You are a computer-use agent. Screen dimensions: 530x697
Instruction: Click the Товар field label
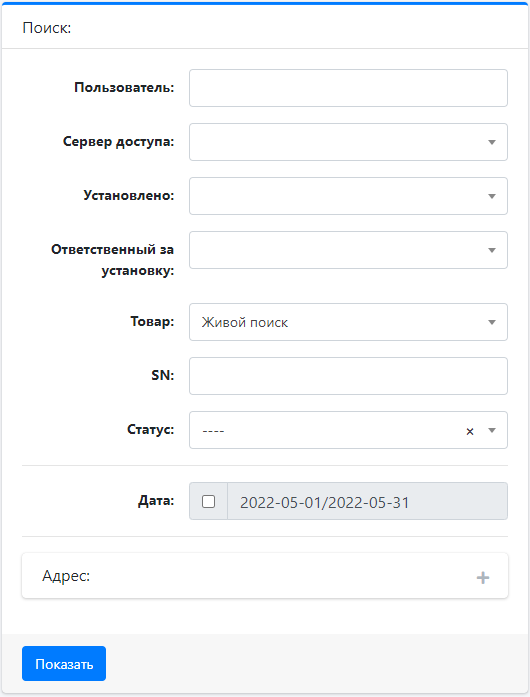tap(152, 321)
